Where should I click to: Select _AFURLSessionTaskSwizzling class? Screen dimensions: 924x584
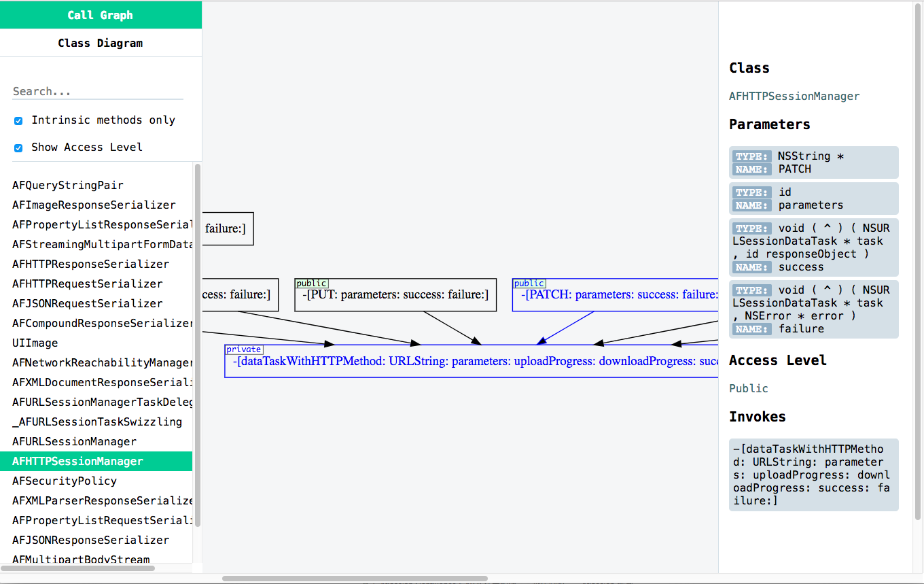point(96,422)
